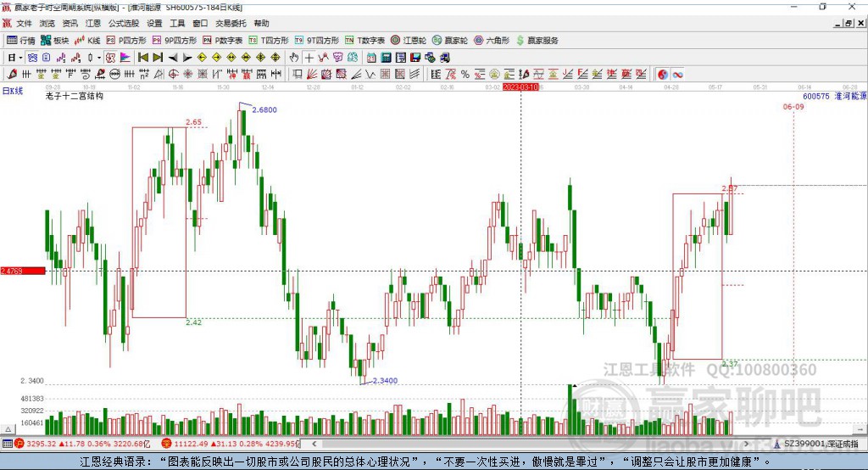Select the last yellow diamond arrow icon
868x470 pixels.
[x=275, y=58]
